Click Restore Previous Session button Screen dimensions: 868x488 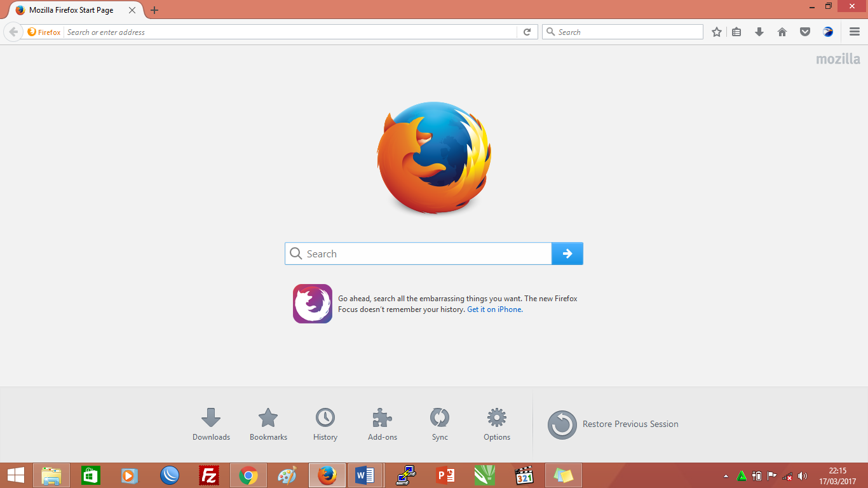pyautogui.click(x=613, y=424)
